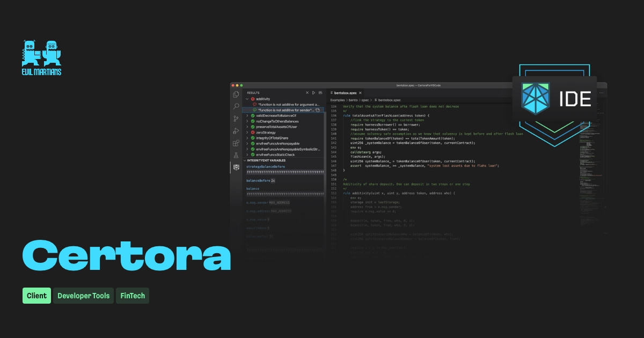The image size is (644, 338).
Task: Click the green check beside validDecreaseToBalanceOf
Action: click(253, 115)
